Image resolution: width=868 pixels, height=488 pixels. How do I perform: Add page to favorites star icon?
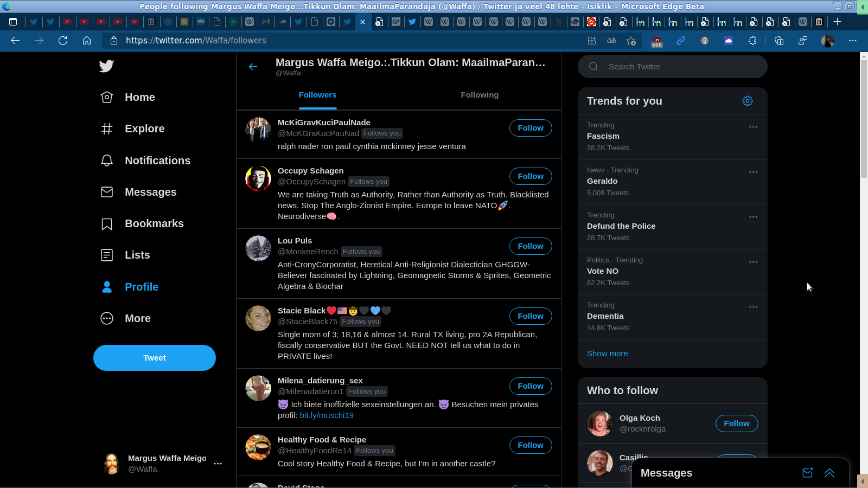point(631,41)
